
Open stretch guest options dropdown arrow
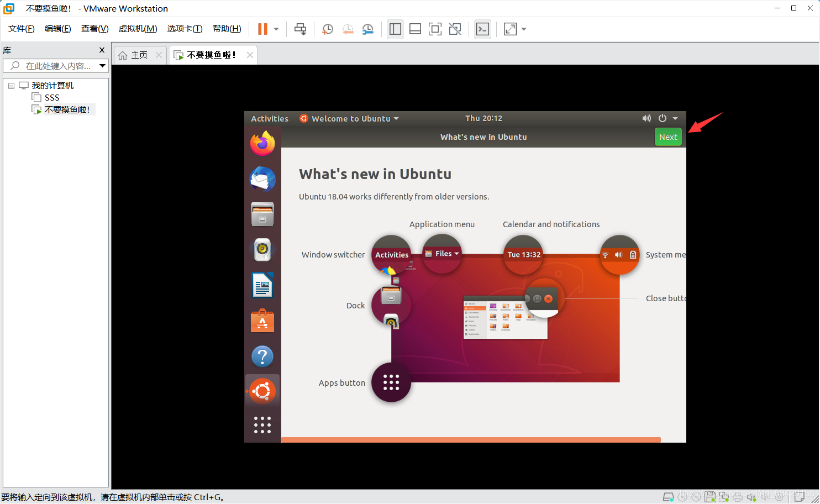[x=524, y=29]
